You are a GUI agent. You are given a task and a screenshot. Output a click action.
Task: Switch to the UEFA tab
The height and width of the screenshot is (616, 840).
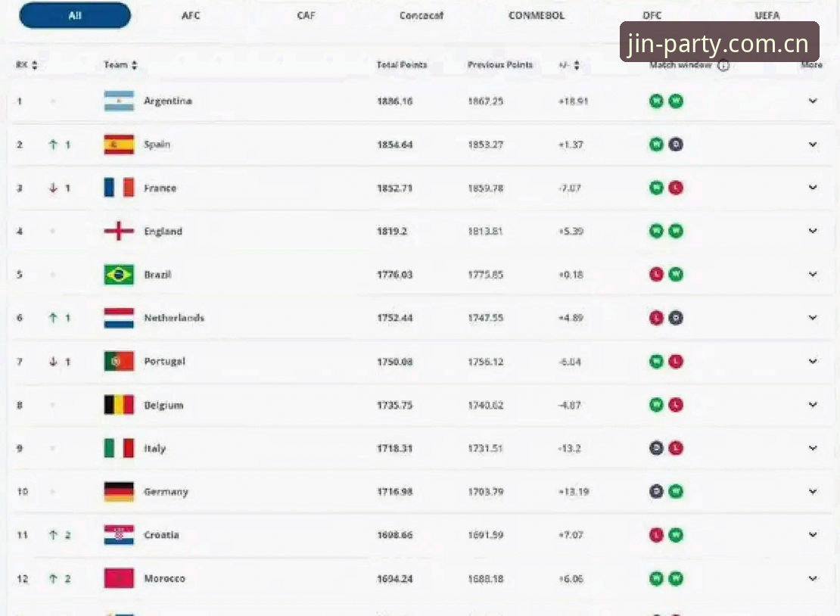pyautogui.click(x=767, y=16)
